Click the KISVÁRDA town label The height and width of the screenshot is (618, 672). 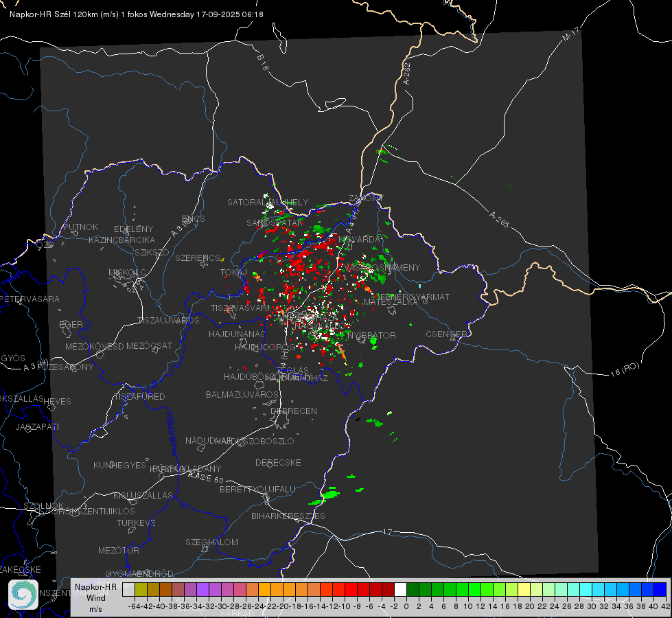point(360,239)
